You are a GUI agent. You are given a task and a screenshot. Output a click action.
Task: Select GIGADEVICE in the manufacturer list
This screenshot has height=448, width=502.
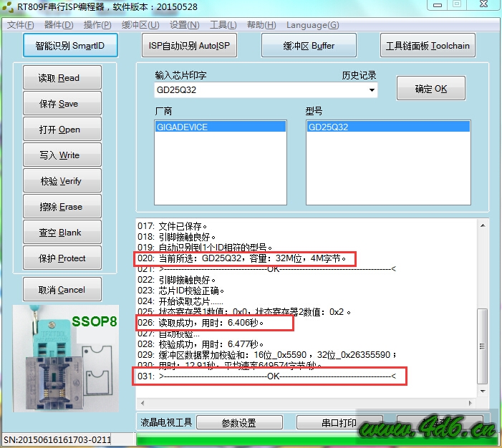[x=221, y=127]
